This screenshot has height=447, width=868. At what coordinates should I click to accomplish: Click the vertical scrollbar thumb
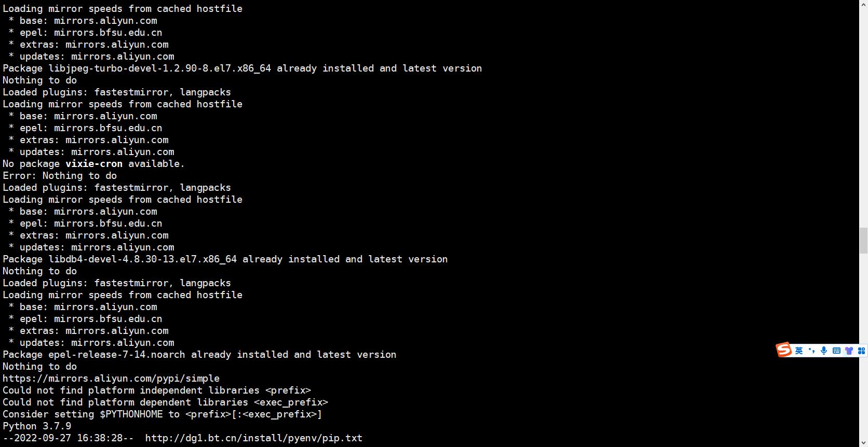coord(863,240)
